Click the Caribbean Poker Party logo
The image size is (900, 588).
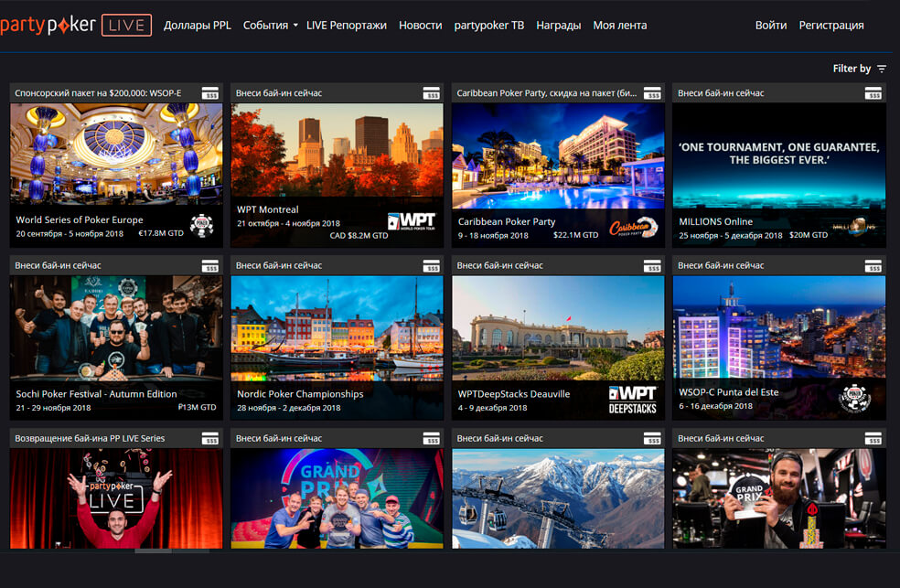coord(633,228)
